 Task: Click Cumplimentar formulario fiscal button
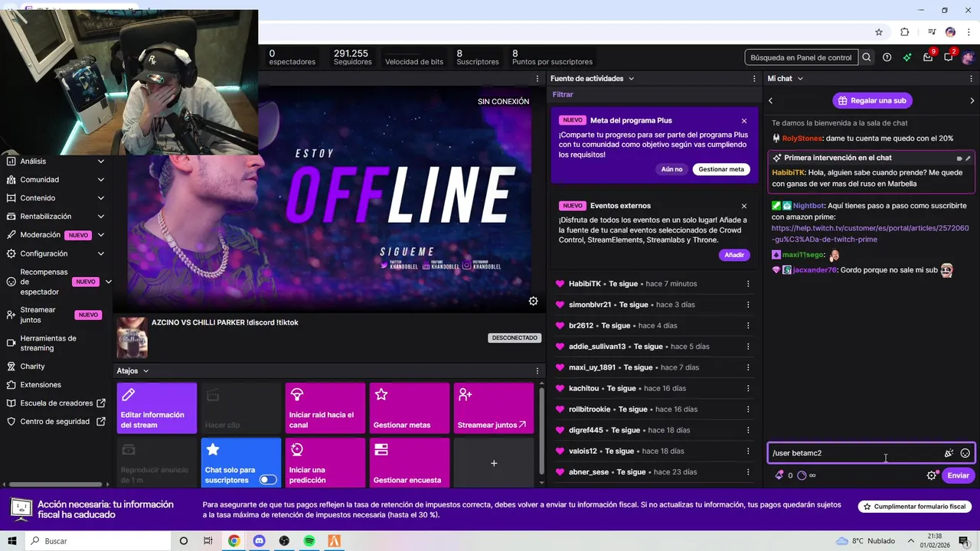[915, 507]
